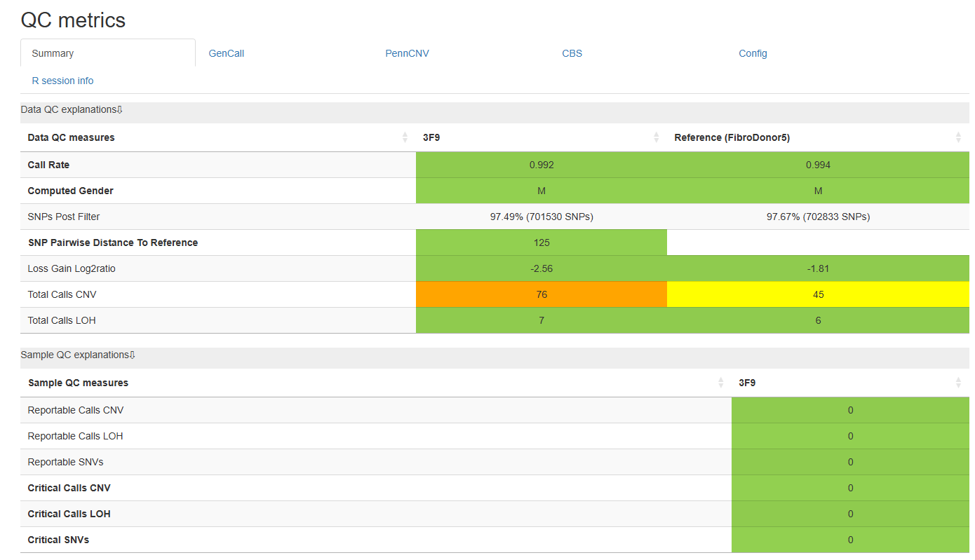The image size is (975, 560).
Task: Sort by the Sample QC measures column
Action: 376,383
